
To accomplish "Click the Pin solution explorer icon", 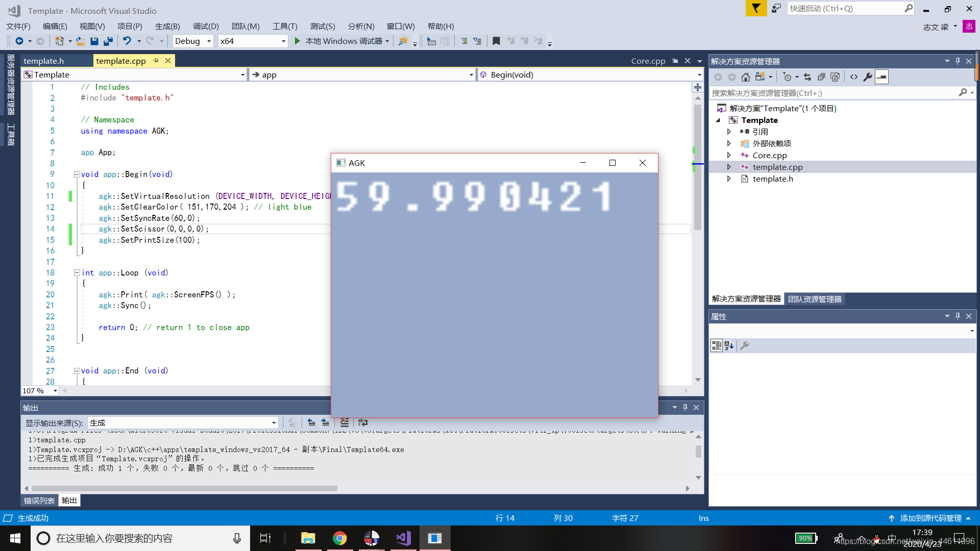I will tap(959, 61).
